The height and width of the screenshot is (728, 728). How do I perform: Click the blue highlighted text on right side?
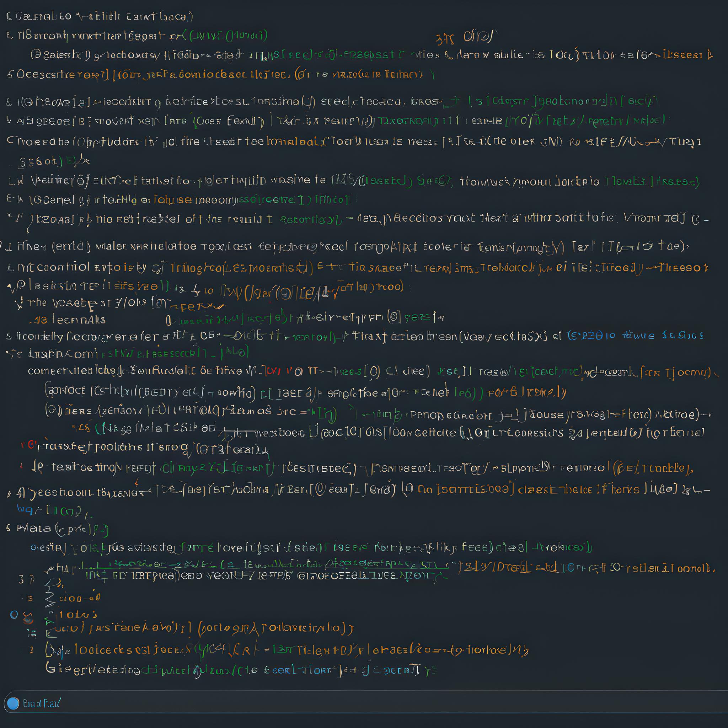(635, 335)
